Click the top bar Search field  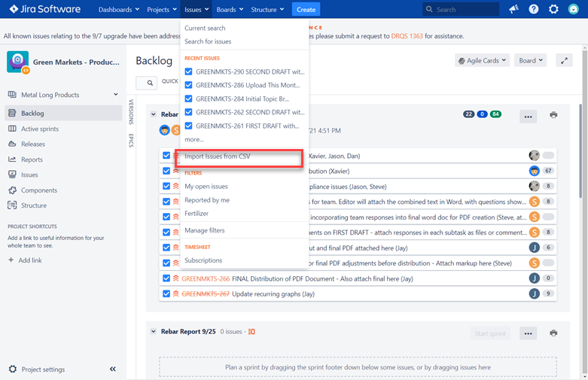click(461, 9)
